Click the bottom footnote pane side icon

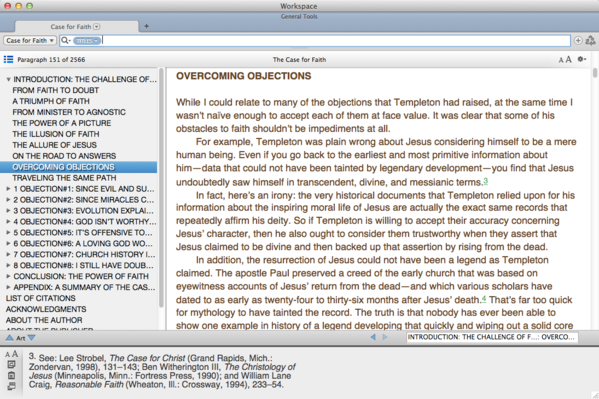pyautogui.click(x=11, y=386)
